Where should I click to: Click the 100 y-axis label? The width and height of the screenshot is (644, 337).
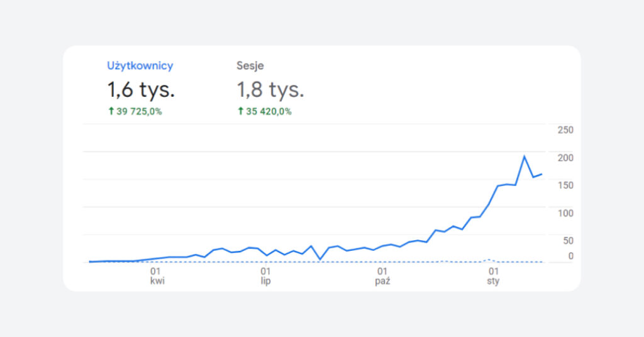click(x=565, y=213)
